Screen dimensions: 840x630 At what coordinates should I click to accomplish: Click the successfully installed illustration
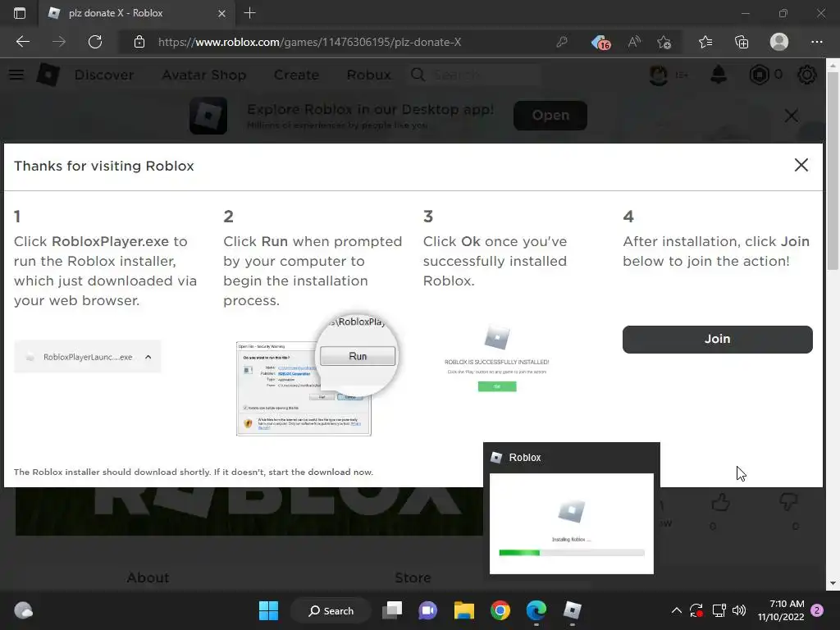point(496,358)
